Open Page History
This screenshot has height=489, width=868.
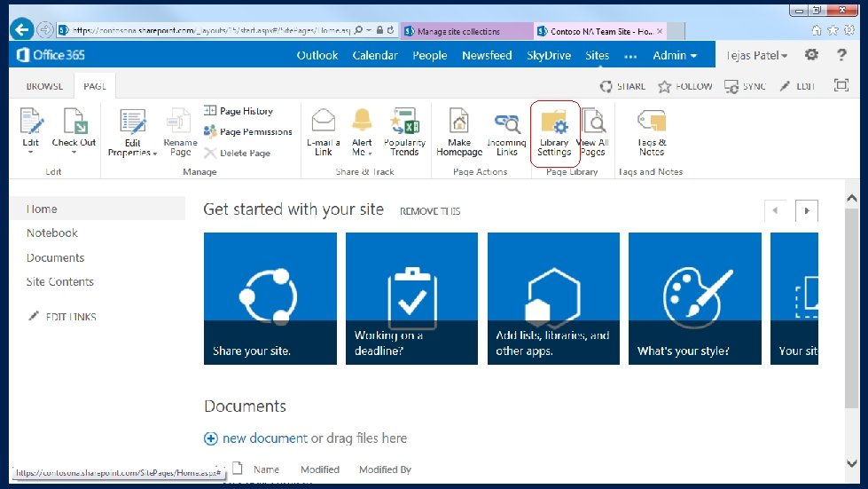[x=239, y=111]
